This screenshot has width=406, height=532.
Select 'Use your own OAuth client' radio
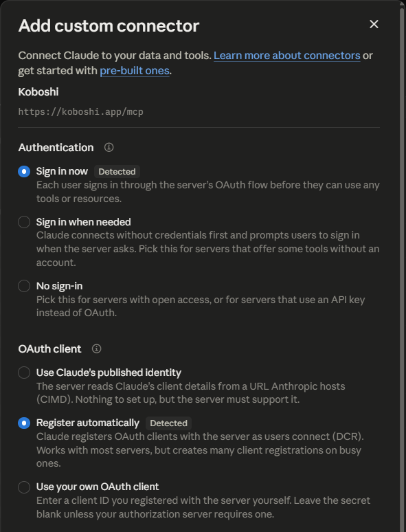click(x=24, y=487)
